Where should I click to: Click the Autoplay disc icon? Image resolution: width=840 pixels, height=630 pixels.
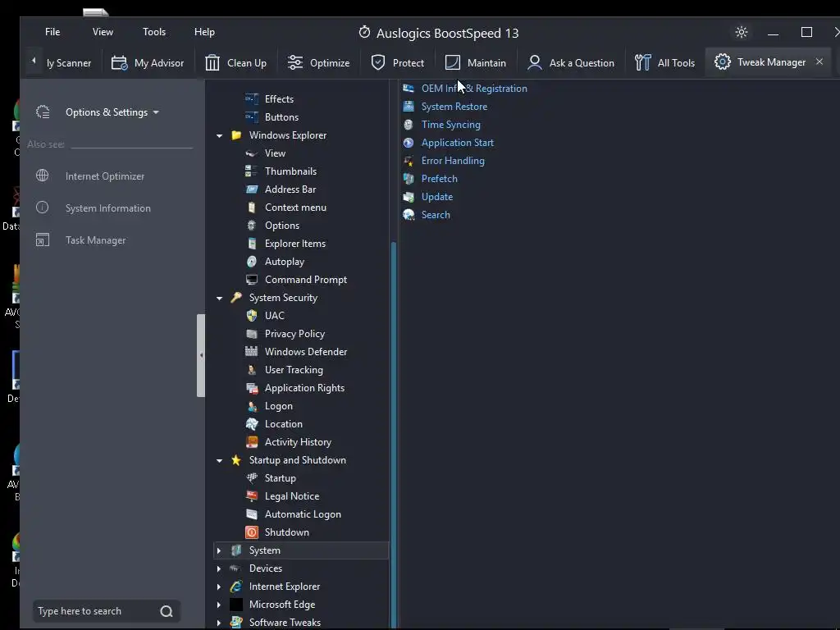(x=251, y=262)
